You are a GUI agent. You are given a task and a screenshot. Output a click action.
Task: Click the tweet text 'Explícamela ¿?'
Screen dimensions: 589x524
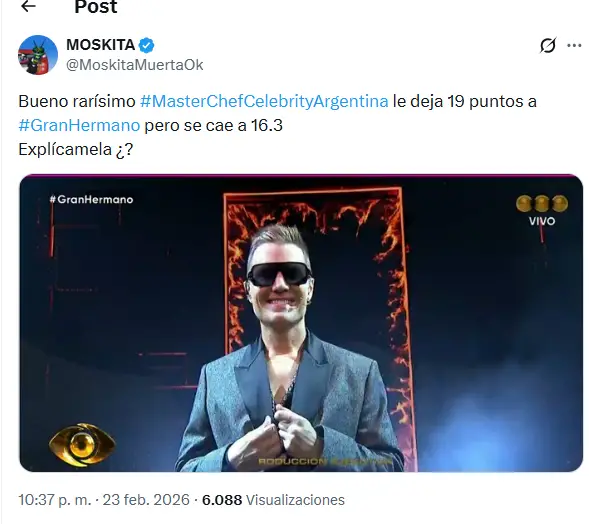[x=76, y=149]
